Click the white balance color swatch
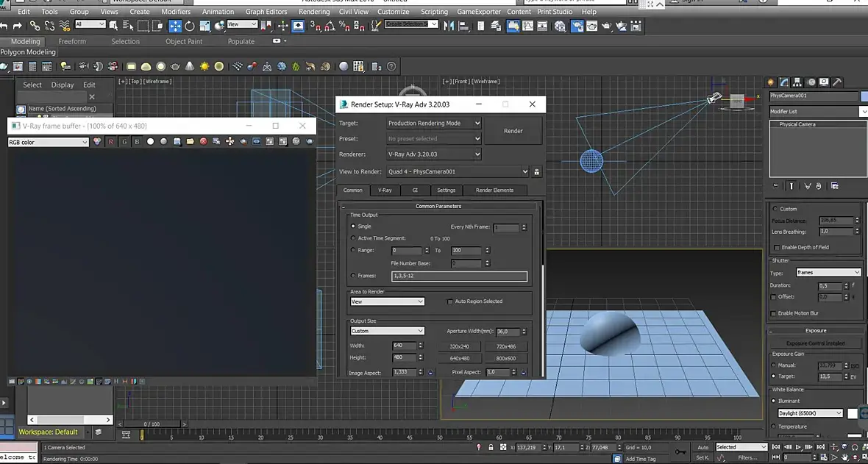Viewport: 868px width, 464px height. point(853,413)
